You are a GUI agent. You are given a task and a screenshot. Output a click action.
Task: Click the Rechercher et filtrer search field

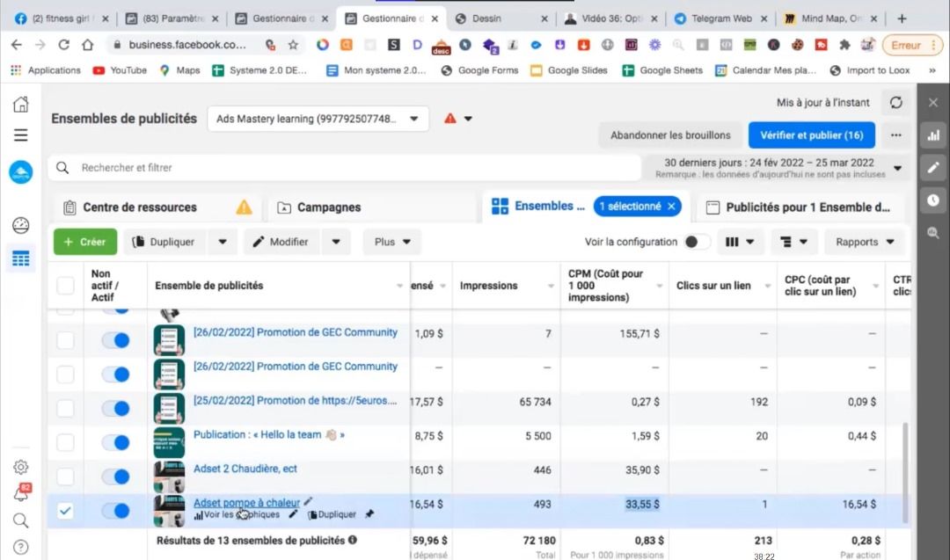(x=352, y=167)
